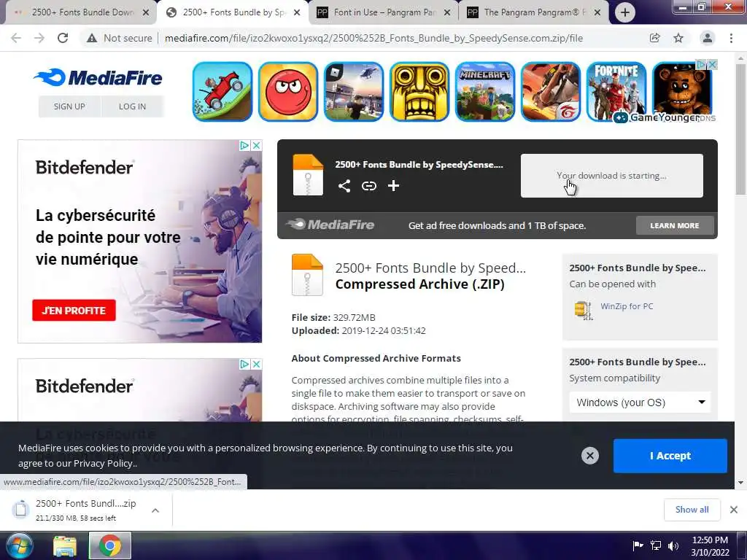Reload the current MediaFire page

coord(63,38)
